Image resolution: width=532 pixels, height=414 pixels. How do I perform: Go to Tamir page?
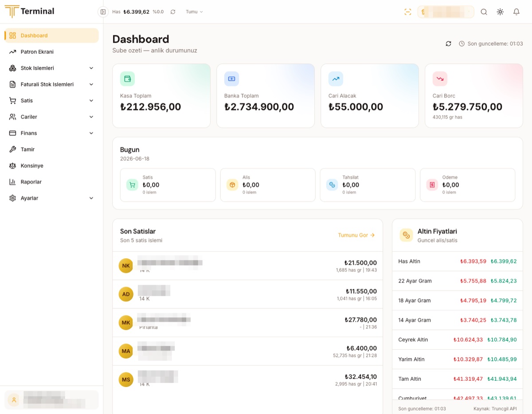[51, 150]
